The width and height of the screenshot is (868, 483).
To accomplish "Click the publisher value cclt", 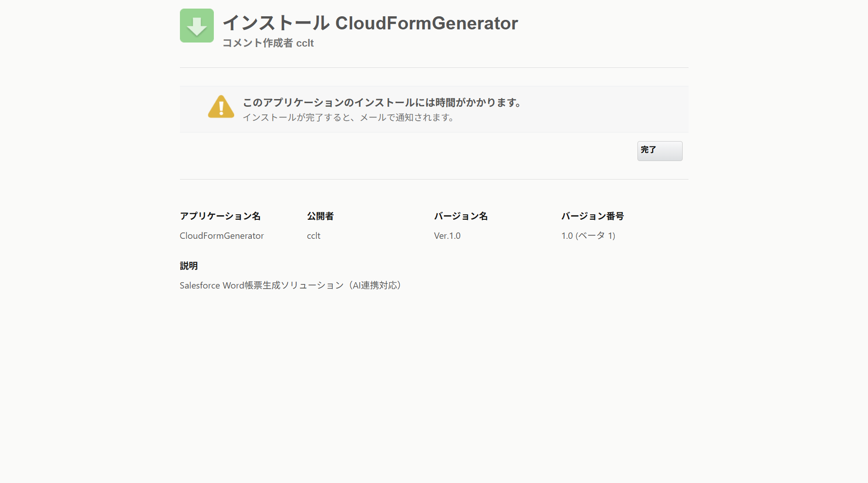I will coord(314,236).
